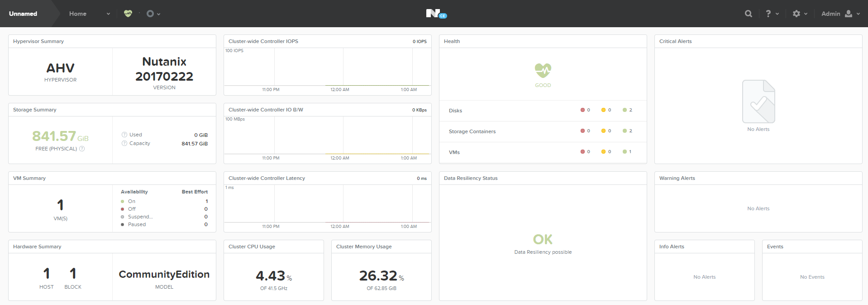Open the Disks health row
The width and height of the screenshot is (868, 305).
[x=543, y=111]
